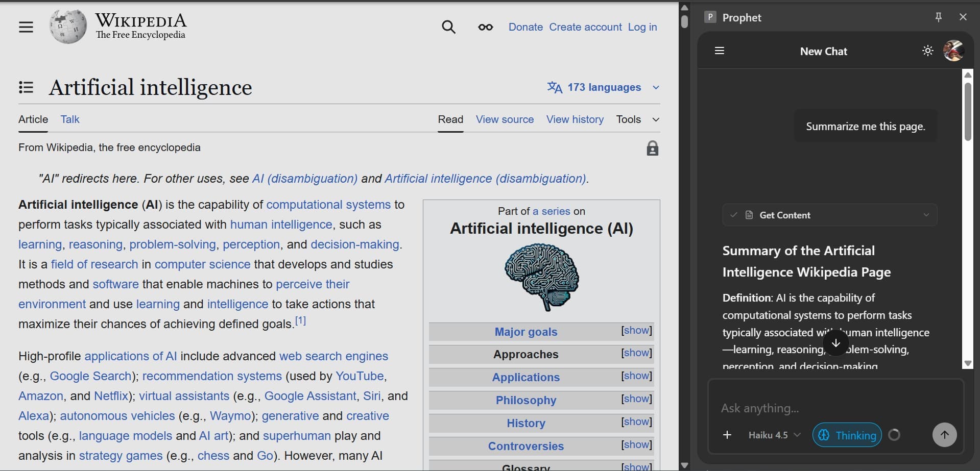This screenshot has width=980, height=471.
Task: Show the Applications section in the AI infobox
Action: [x=636, y=377]
